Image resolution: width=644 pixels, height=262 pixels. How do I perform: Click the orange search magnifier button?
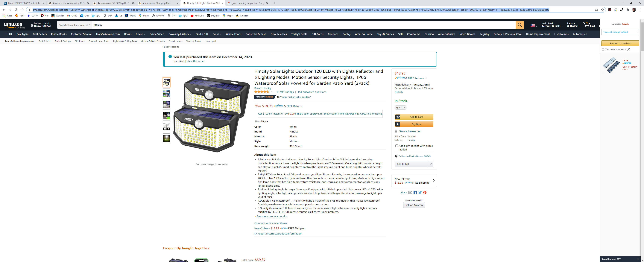pyautogui.click(x=520, y=25)
